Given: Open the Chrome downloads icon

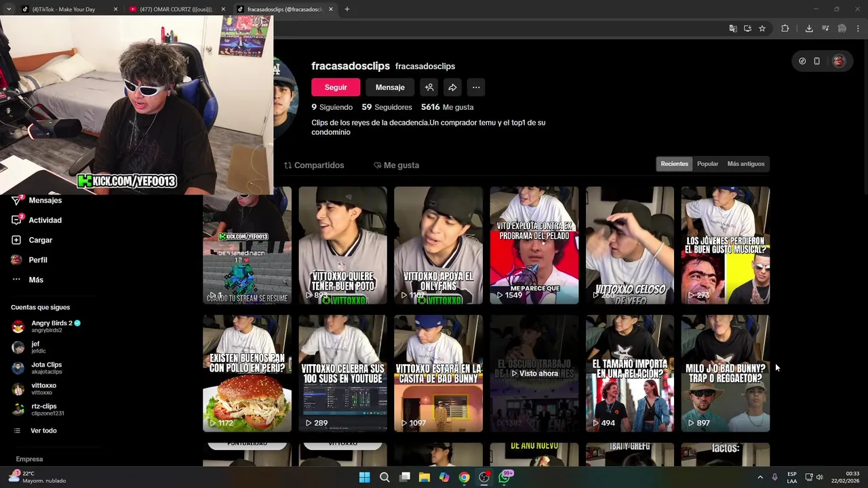Looking at the screenshot, I should (809, 28).
